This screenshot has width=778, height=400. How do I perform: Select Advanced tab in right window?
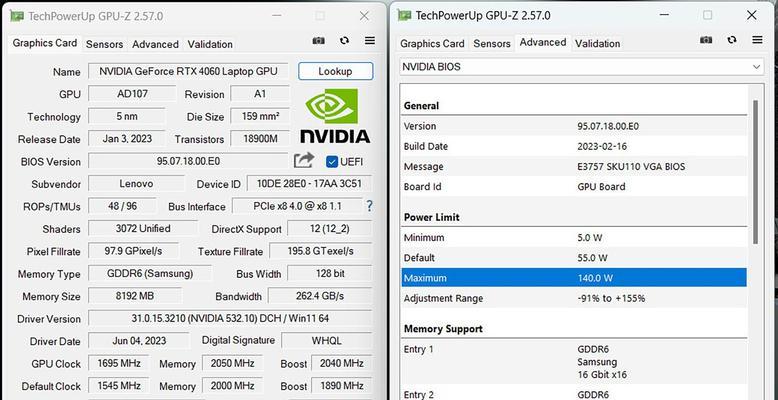[543, 43]
